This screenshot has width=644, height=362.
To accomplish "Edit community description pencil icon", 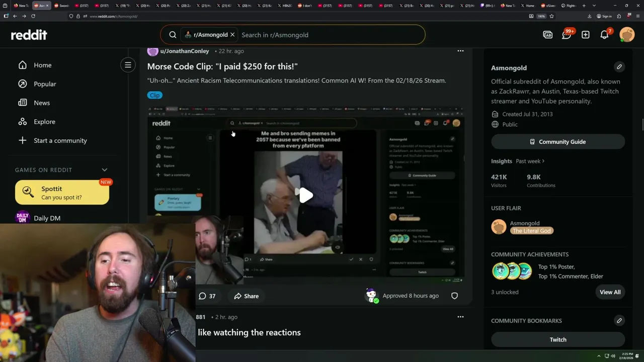I will pos(619,67).
